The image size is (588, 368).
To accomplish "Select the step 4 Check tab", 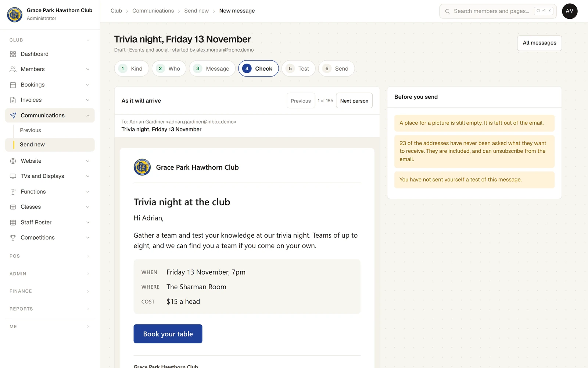I will (x=258, y=68).
